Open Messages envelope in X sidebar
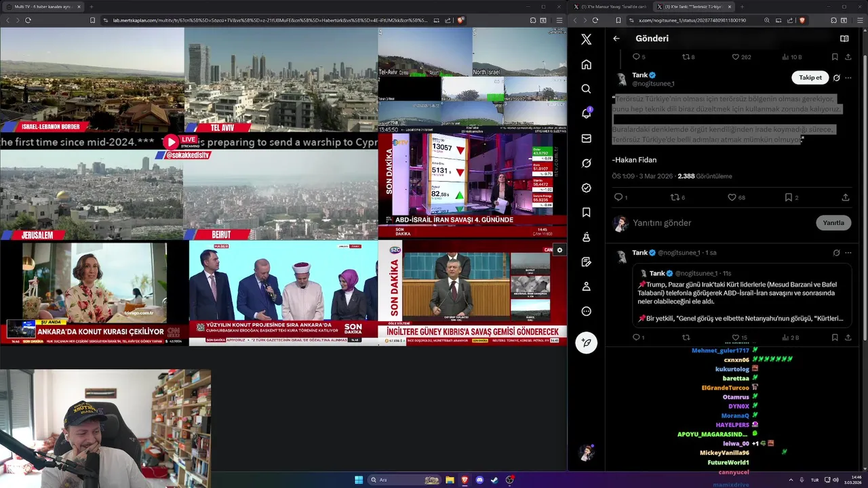The width and height of the screenshot is (868, 488). tap(586, 138)
